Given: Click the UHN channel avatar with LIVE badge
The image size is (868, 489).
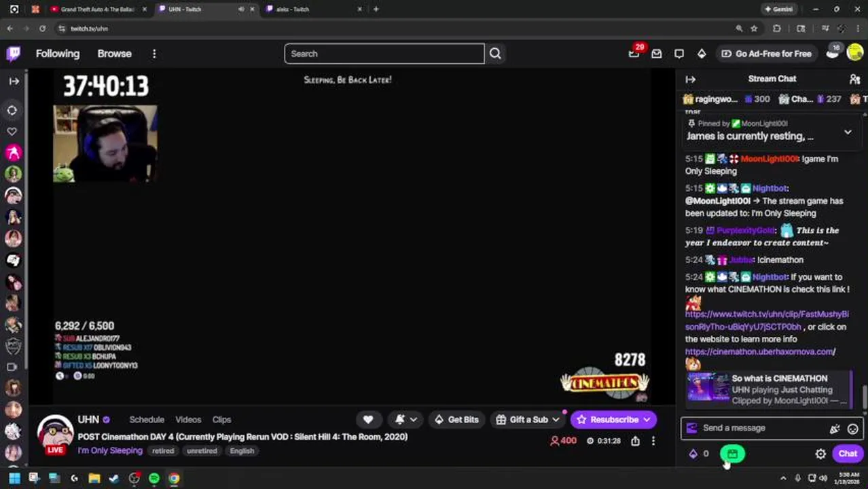Looking at the screenshot, I should 55,436.
